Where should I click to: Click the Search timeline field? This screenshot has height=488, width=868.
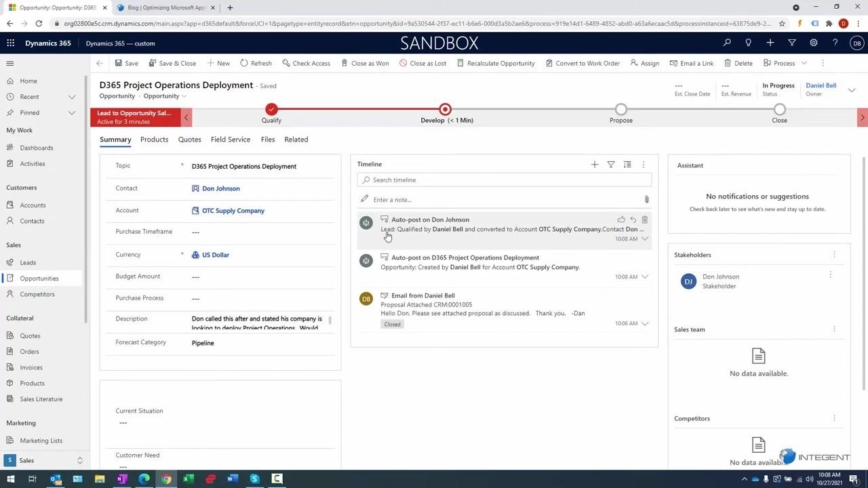505,180
